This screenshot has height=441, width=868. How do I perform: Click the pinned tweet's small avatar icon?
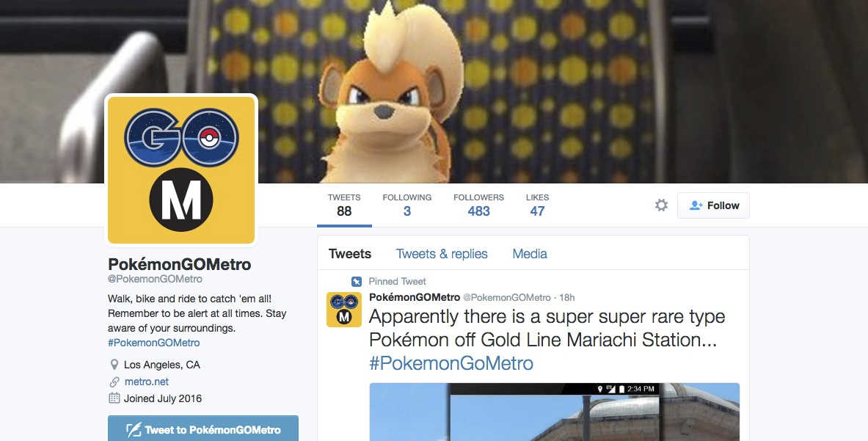click(x=344, y=310)
